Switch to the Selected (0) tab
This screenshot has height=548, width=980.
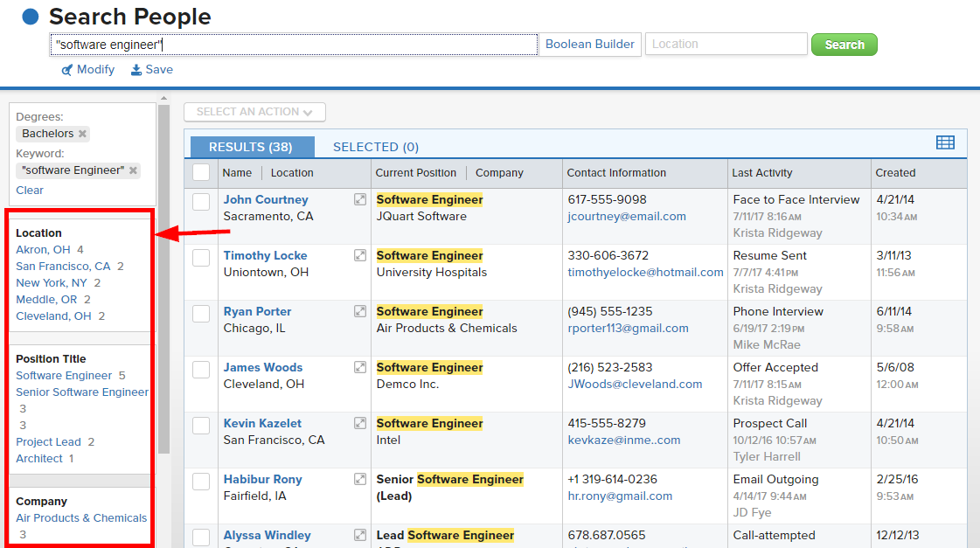click(x=375, y=147)
